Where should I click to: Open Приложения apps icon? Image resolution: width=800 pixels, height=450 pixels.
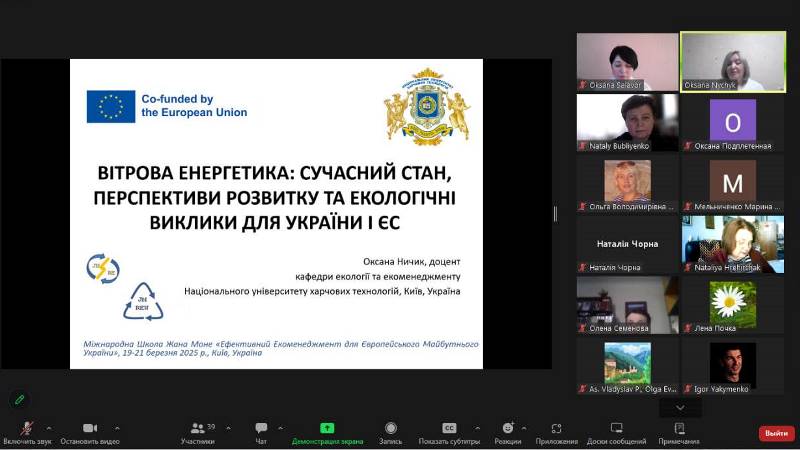[557, 428]
